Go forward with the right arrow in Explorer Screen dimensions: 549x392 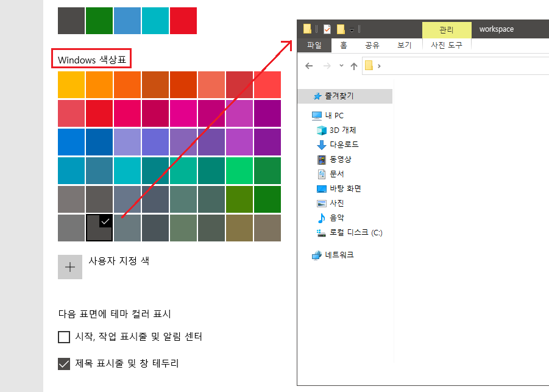coord(327,66)
